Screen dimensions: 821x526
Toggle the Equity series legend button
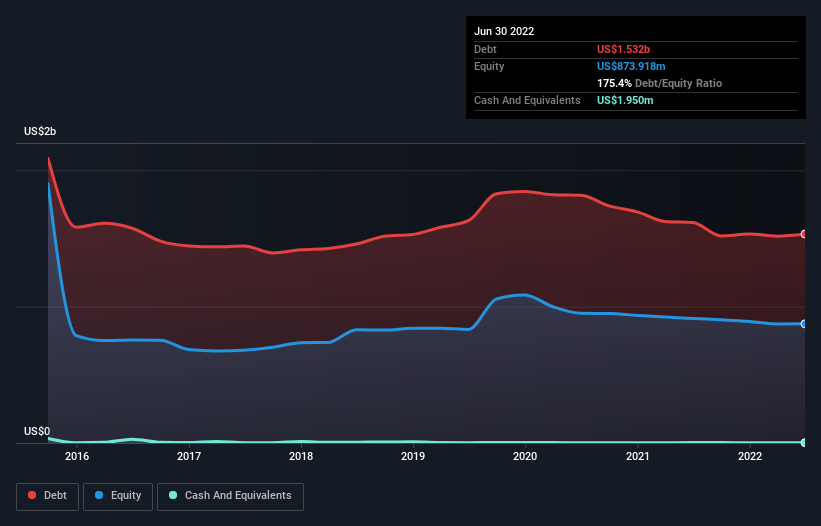(118, 496)
